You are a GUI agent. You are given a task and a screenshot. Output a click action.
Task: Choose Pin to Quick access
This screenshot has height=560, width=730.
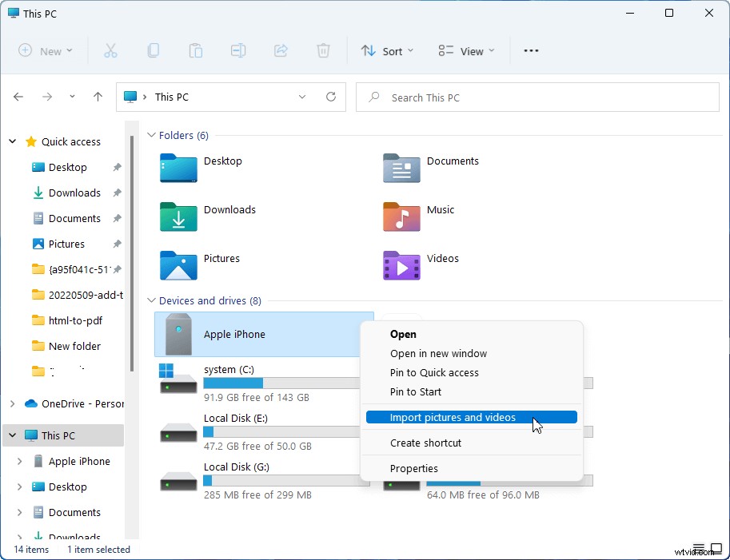click(x=471, y=372)
